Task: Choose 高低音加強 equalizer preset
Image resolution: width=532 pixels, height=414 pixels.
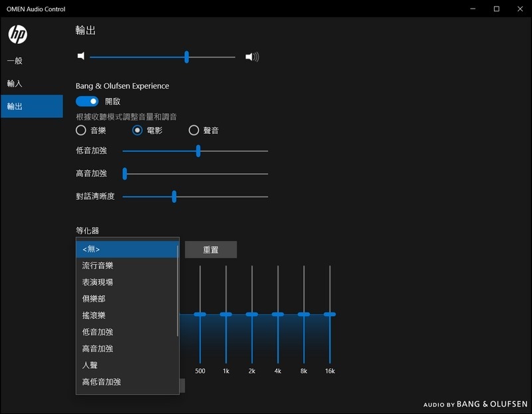Action: pyautogui.click(x=127, y=382)
